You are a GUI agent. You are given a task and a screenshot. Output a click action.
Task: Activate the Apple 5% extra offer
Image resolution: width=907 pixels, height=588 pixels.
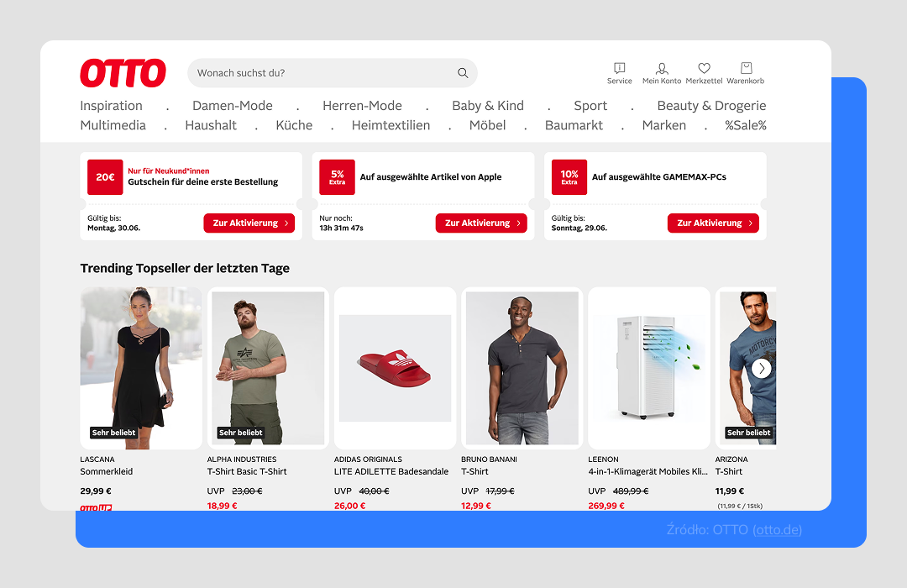click(x=481, y=223)
